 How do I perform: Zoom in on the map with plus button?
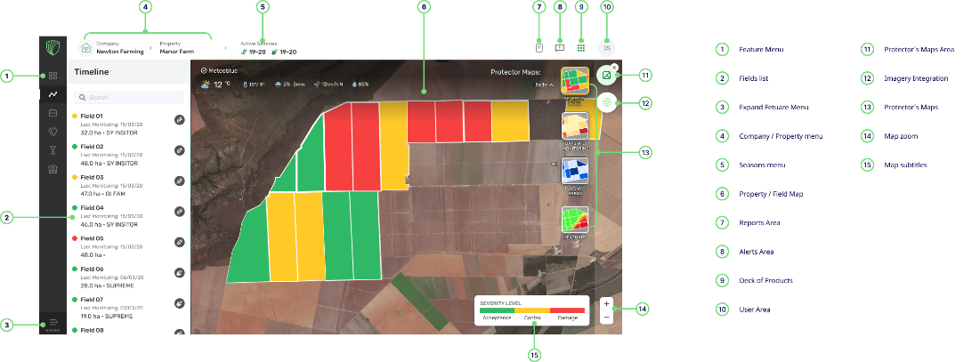pyautogui.click(x=606, y=303)
